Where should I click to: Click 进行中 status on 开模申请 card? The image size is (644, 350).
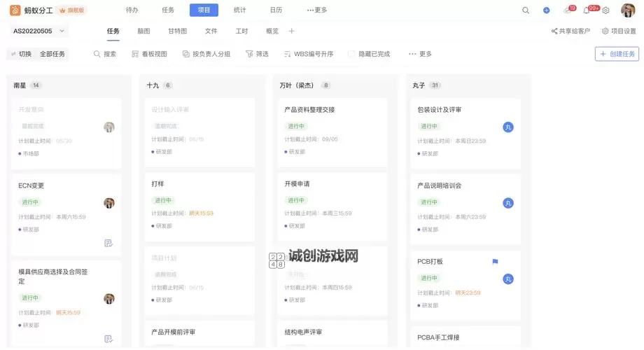pyautogui.click(x=296, y=200)
